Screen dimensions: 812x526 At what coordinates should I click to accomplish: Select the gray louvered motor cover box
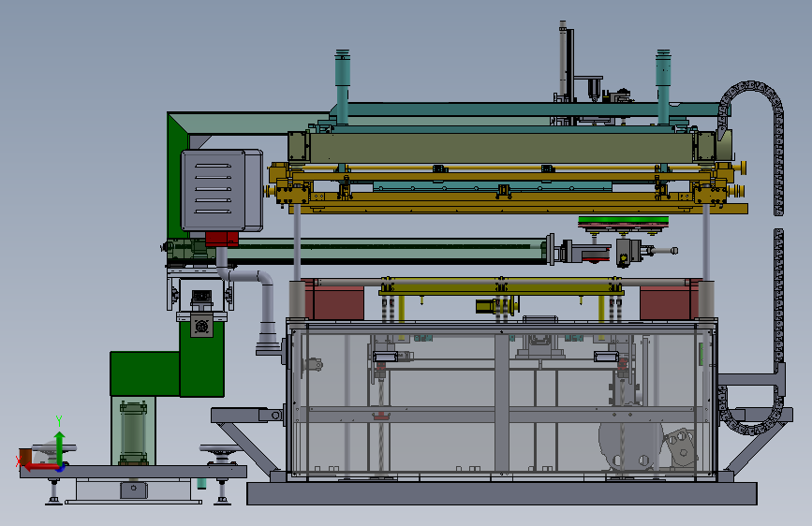(221, 190)
